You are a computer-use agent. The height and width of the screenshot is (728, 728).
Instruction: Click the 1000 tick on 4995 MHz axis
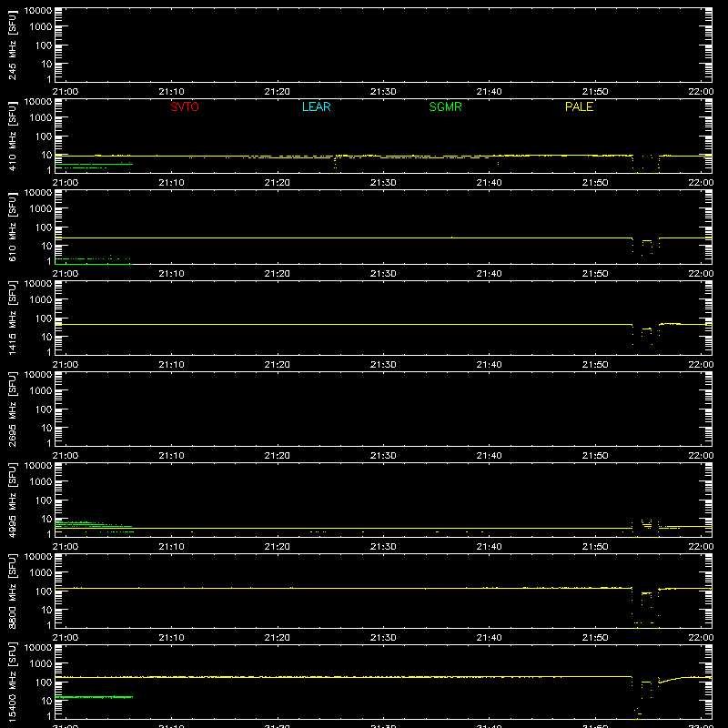pos(41,482)
